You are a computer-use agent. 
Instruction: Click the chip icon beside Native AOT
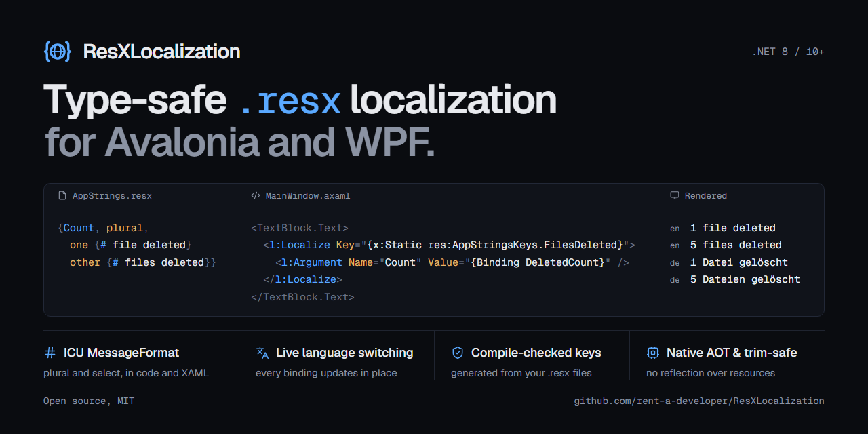click(653, 353)
